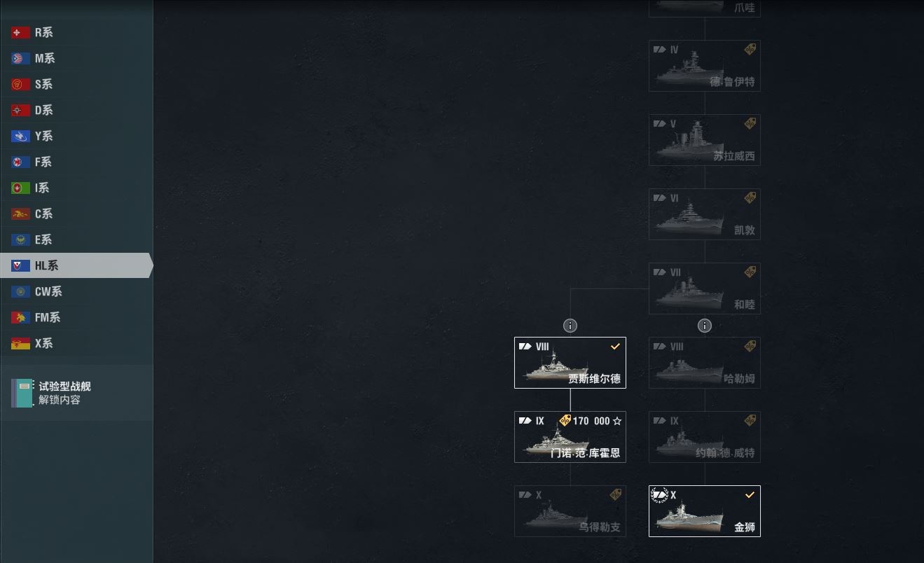Click the researched checkmark on 贾斯维尔德
This screenshot has height=563, width=924.
coord(615,346)
